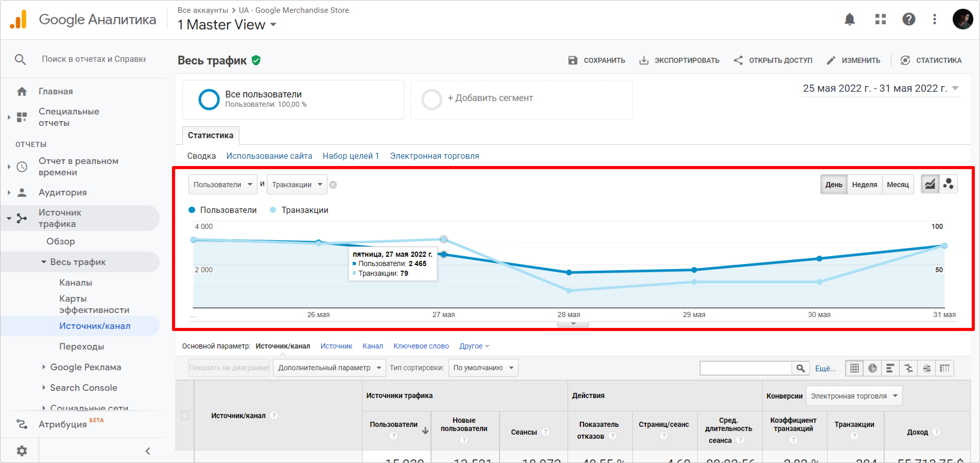This screenshot has height=463, width=980.
Task: Open the admin settings gear icon
Action: (x=22, y=451)
